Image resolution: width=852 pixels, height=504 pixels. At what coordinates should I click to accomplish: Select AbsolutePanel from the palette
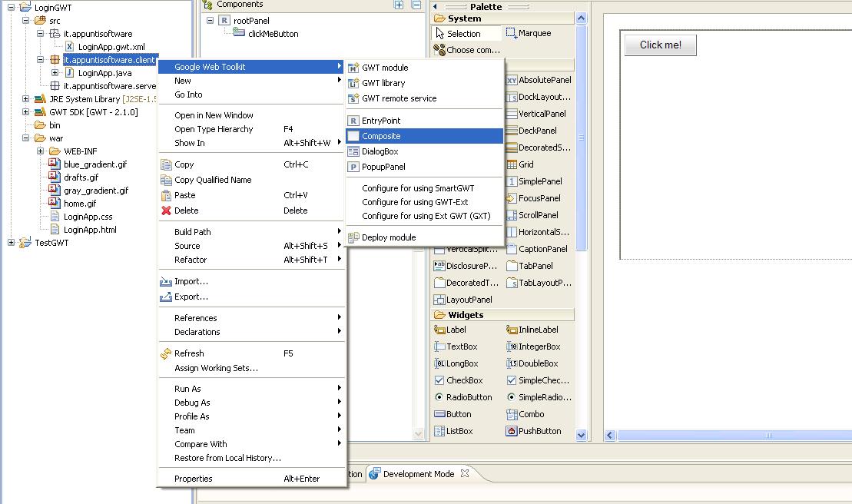tap(539, 80)
